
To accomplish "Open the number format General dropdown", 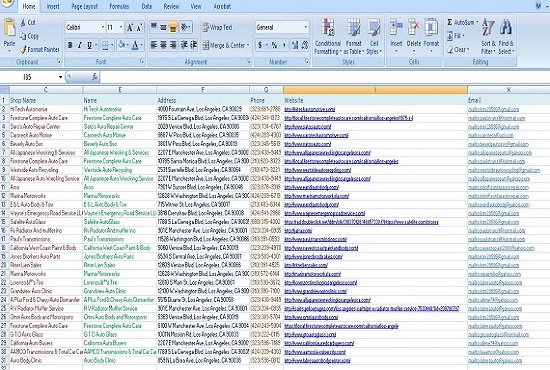I will (x=306, y=27).
